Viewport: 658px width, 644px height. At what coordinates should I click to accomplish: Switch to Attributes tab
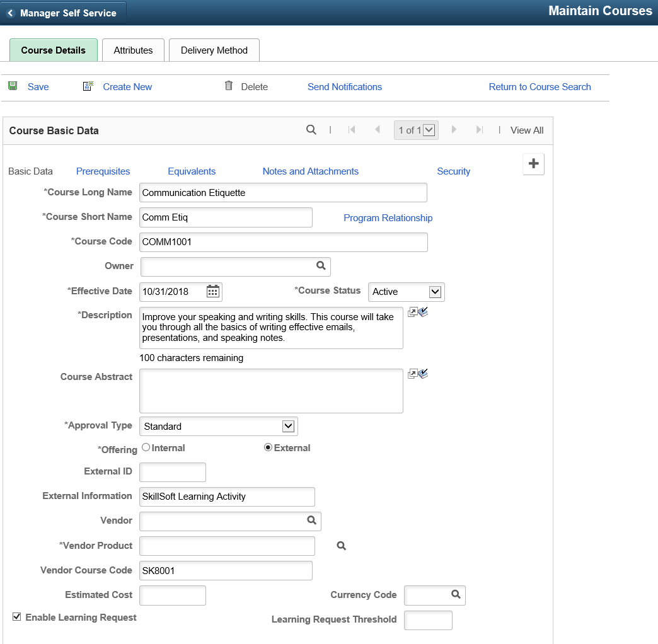pyautogui.click(x=133, y=50)
